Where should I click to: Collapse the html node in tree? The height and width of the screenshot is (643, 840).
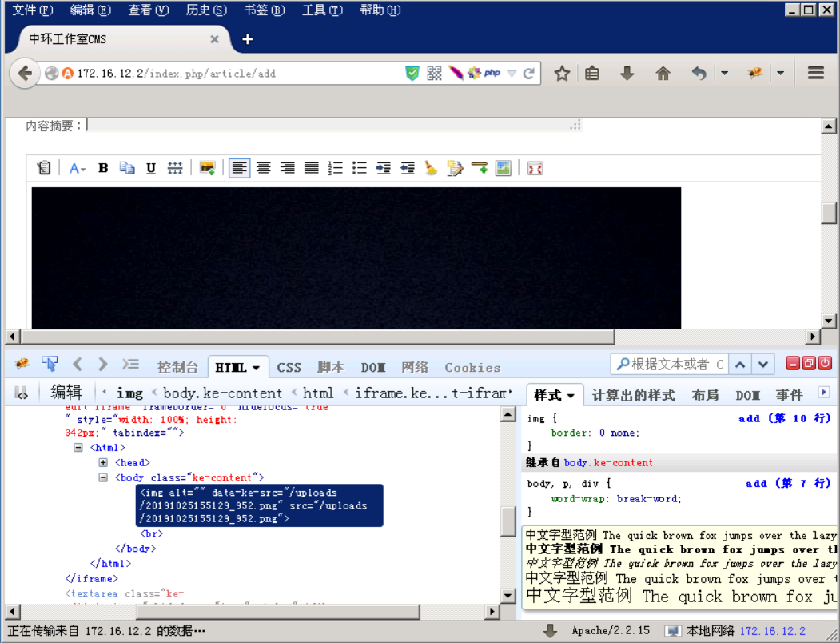(x=78, y=448)
